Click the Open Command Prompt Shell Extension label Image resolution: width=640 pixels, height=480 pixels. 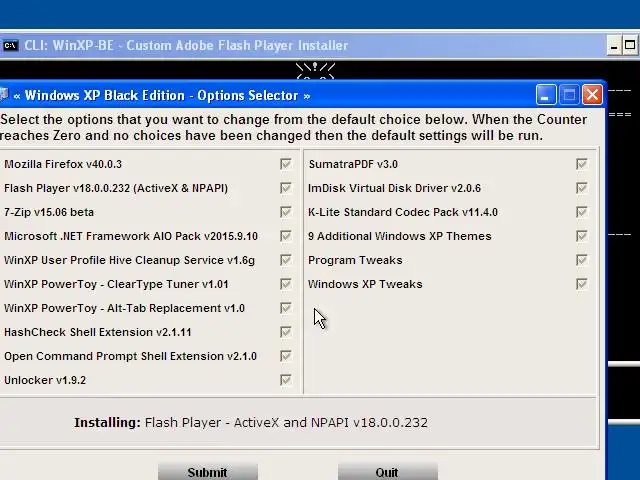pyautogui.click(x=130, y=356)
